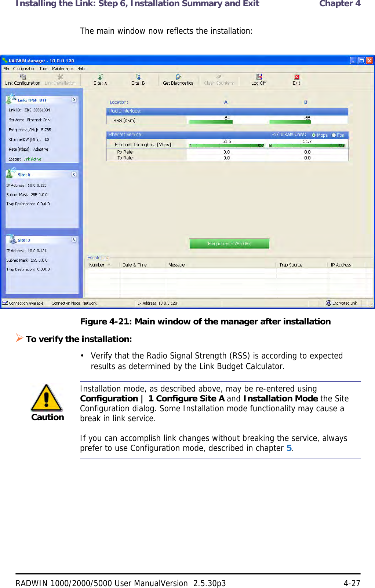
Task: Follow the chapter 5 link
Action: click(289, 448)
